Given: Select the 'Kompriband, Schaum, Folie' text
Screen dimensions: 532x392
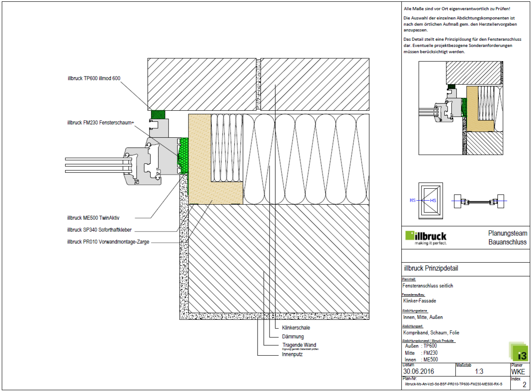Looking at the screenshot, I should [x=431, y=332].
